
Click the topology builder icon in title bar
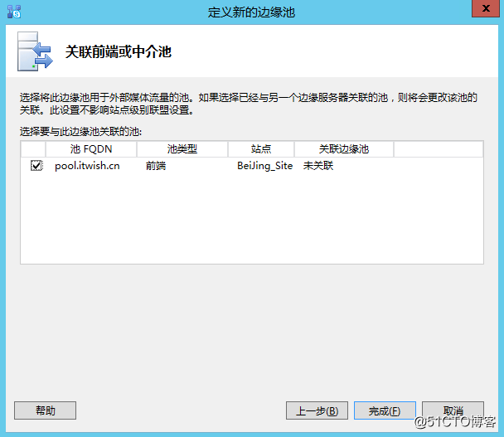click(14, 12)
